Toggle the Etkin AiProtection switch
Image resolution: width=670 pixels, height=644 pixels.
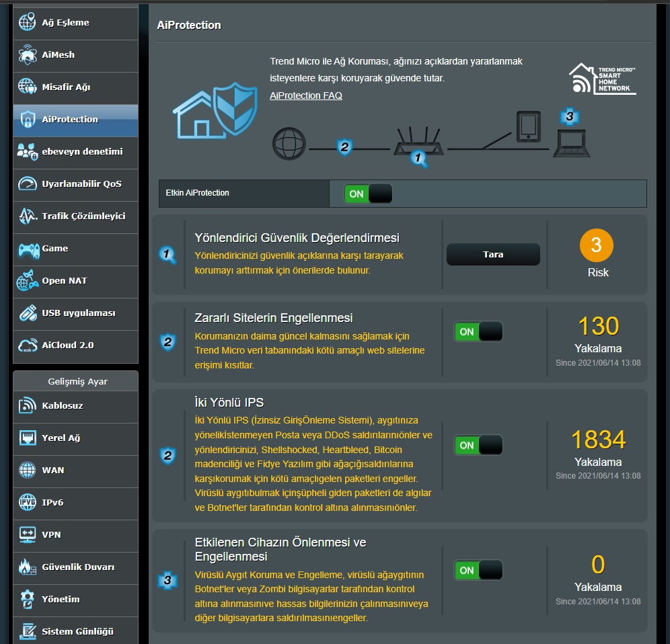click(368, 194)
